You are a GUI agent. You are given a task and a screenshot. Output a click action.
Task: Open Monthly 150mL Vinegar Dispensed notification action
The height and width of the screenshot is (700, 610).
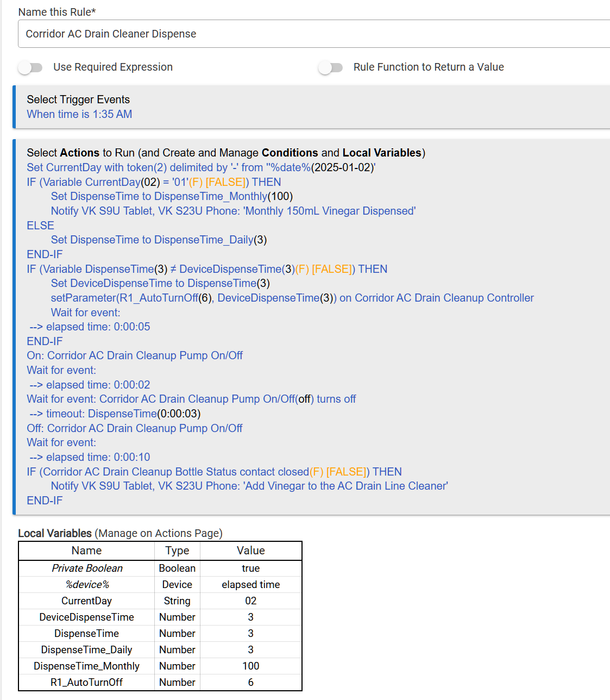[x=233, y=211]
